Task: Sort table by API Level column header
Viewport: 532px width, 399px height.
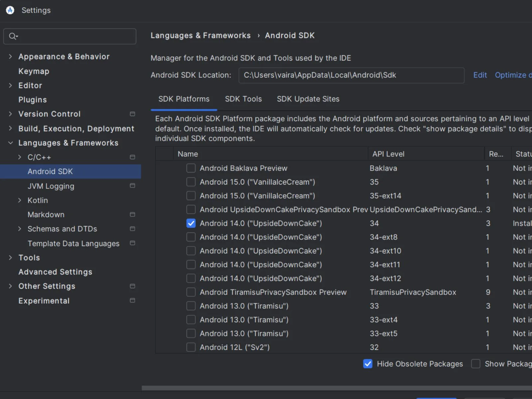Action: [426, 154]
